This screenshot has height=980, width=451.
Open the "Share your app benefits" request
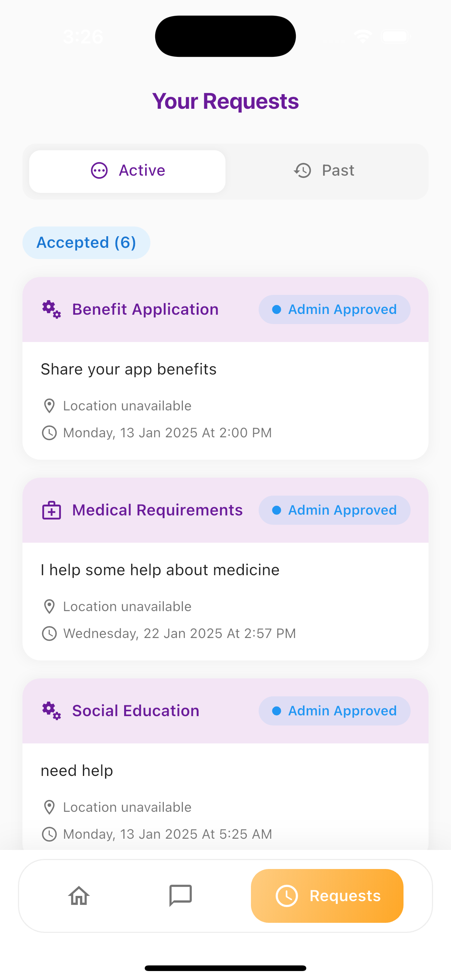coord(129,369)
